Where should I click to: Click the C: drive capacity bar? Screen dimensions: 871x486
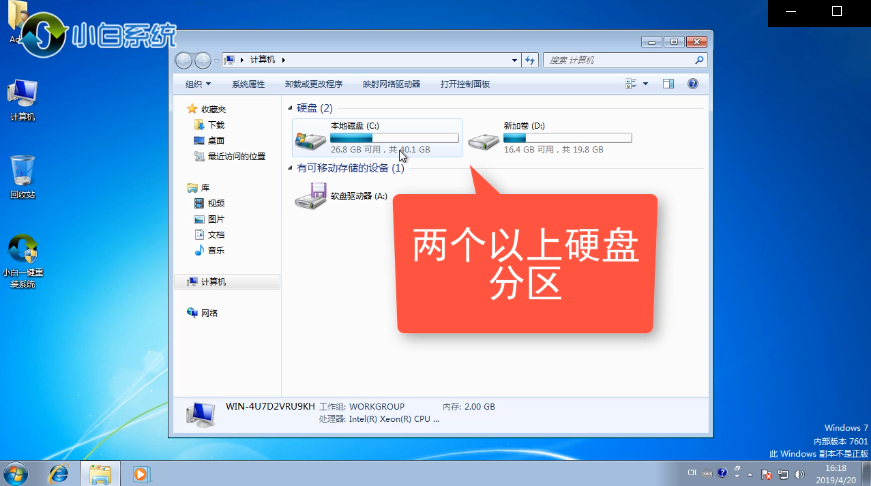394,138
